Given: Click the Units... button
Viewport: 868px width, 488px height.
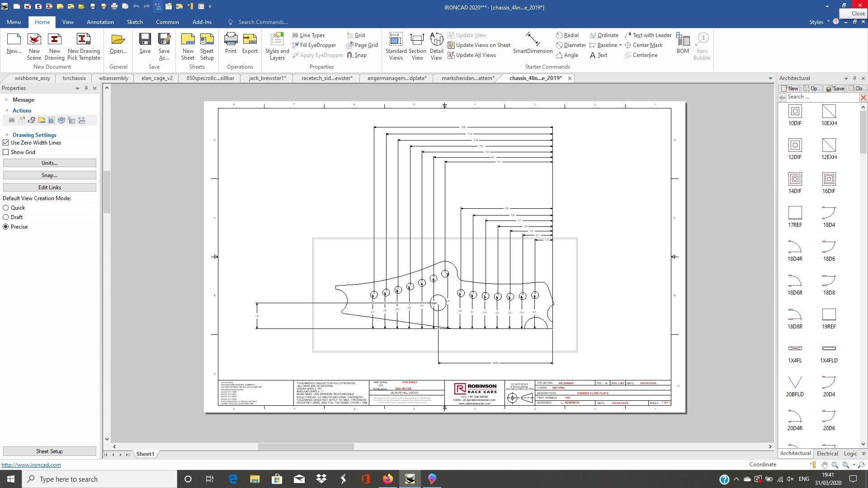Looking at the screenshot, I should (x=50, y=163).
